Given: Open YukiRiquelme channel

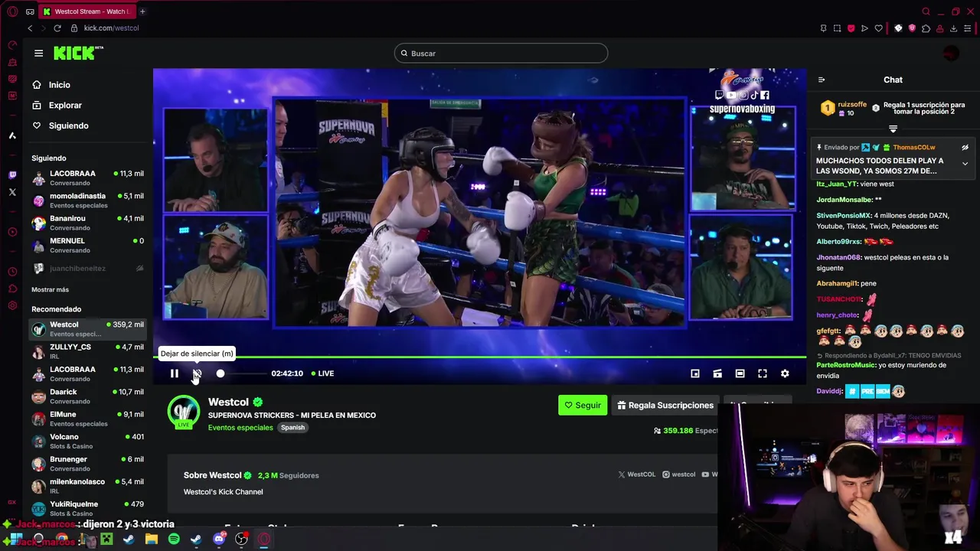Looking at the screenshot, I should pyautogui.click(x=88, y=508).
